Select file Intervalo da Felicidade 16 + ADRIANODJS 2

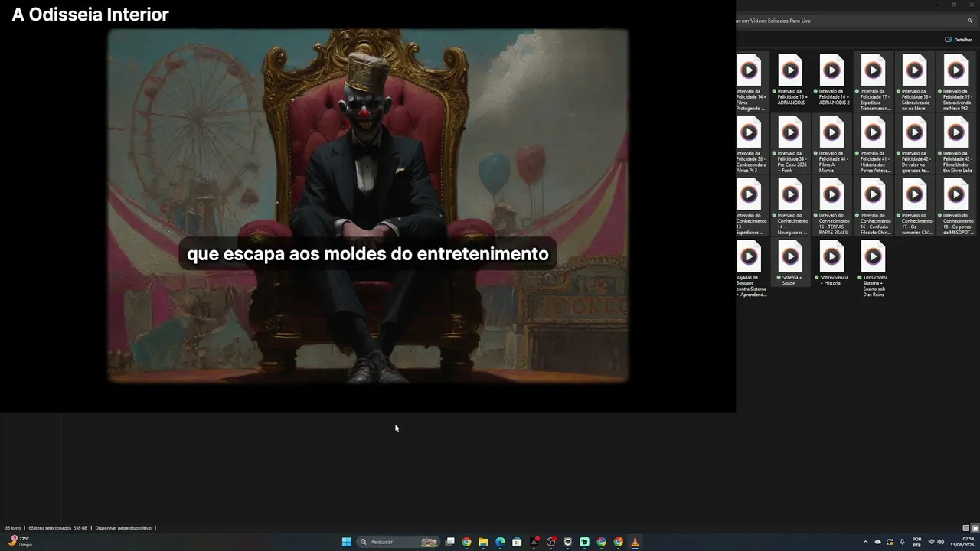(x=832, y=80)
